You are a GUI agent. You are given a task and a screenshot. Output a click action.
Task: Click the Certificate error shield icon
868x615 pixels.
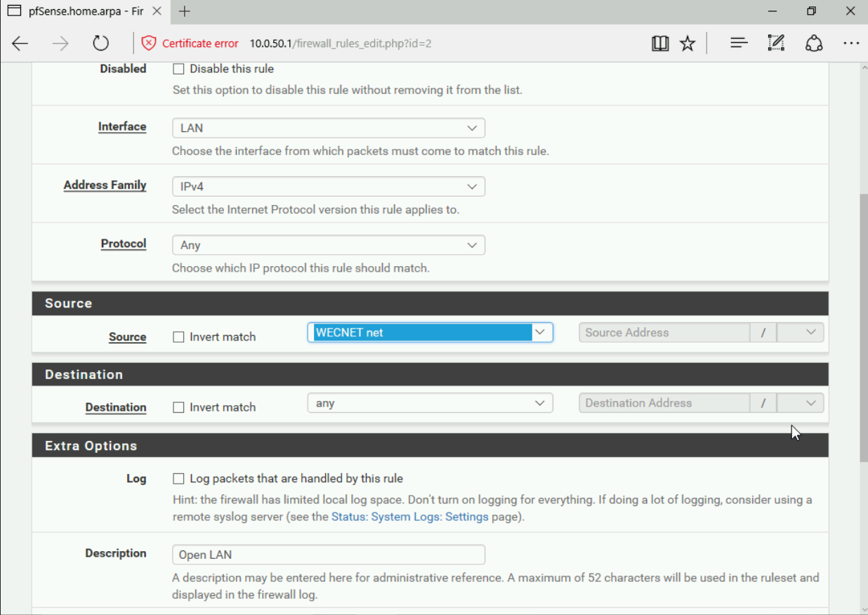148,44
